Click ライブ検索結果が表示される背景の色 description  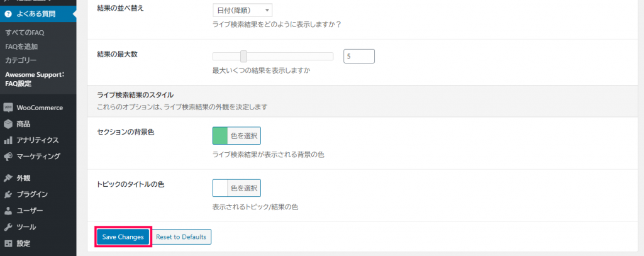269,155
